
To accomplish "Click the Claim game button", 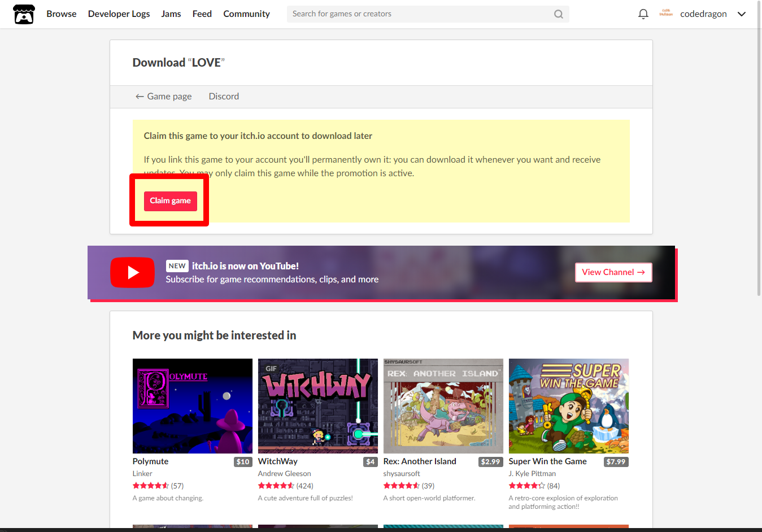I will 171,201.
